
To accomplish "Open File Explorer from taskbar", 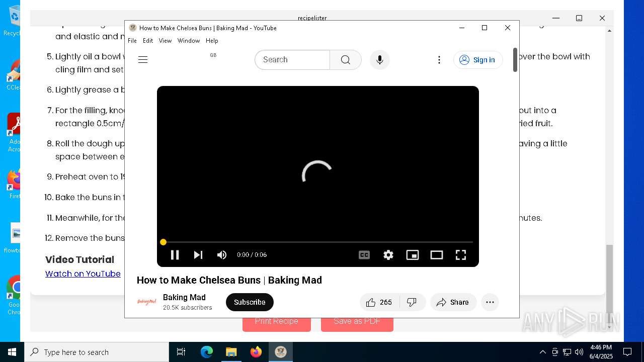I will point(231,352).
